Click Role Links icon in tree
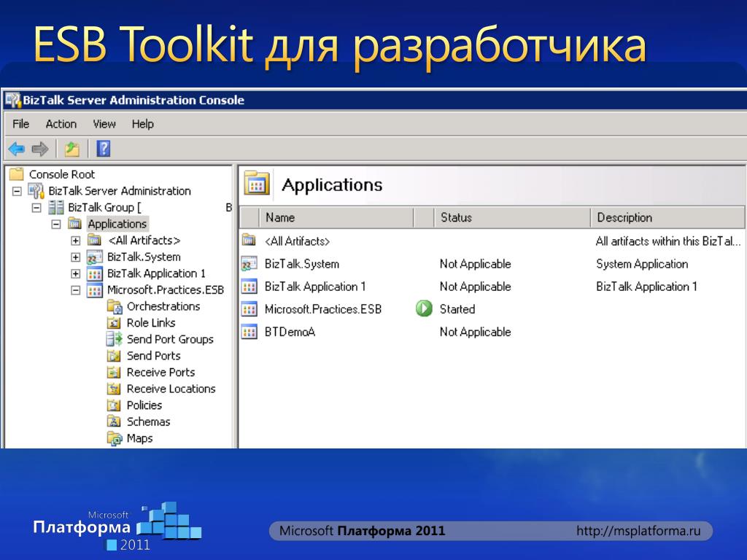747x560 pixels. coord(114,323)
